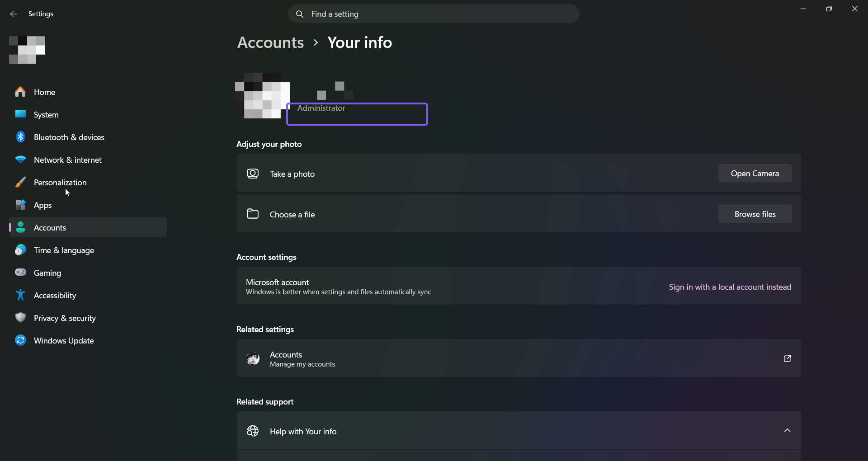Click the camera icon beside Take a photo

253,174
